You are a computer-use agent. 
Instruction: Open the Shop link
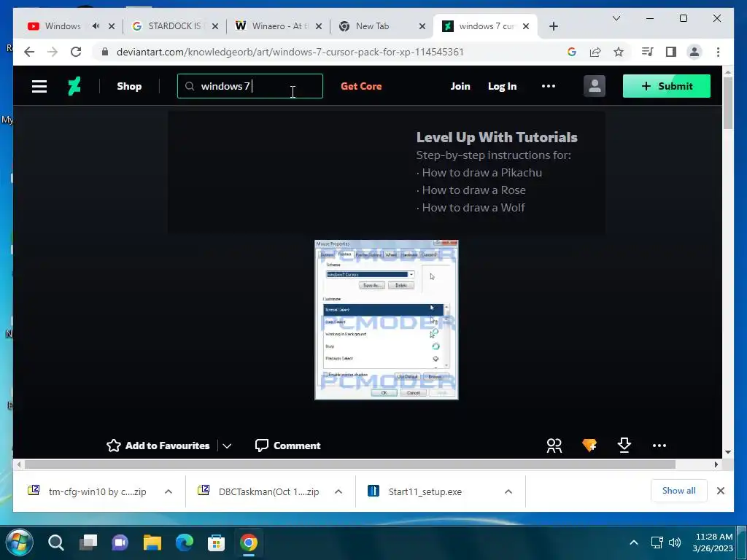(129, 86)
